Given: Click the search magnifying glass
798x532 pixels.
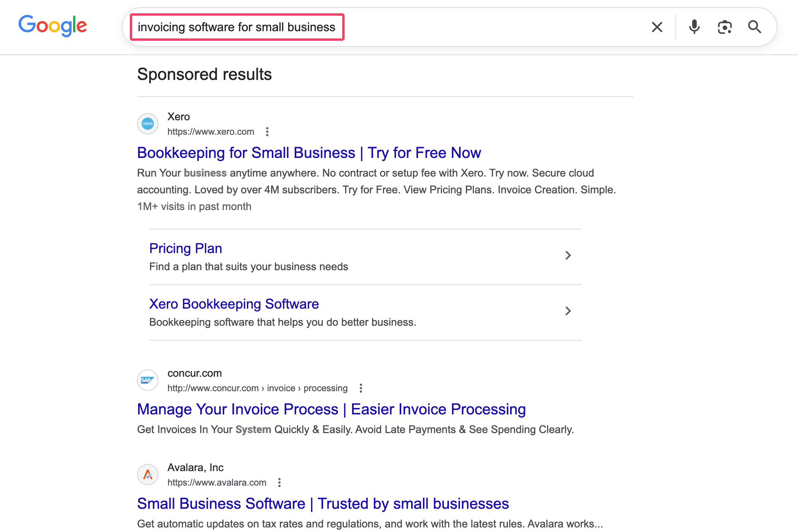Looking at the screenshot, I should click(754, 27).
